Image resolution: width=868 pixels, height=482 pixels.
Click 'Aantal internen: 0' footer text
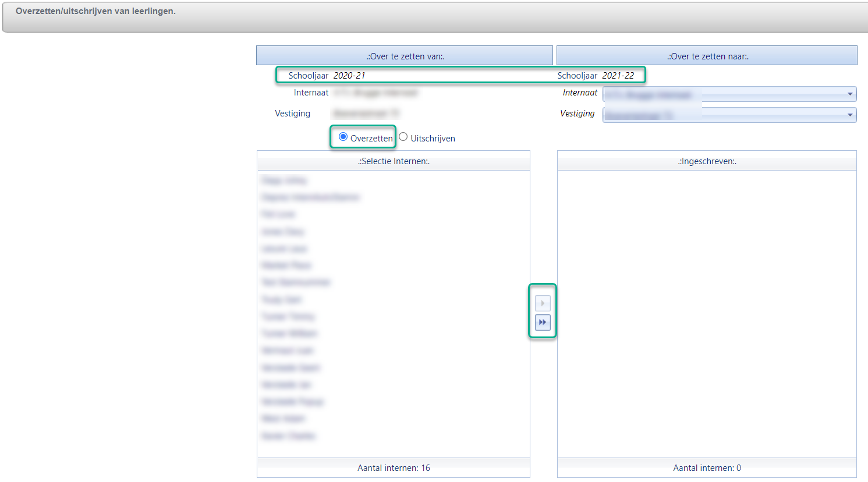pyautogui.click(x=707, y=468)
